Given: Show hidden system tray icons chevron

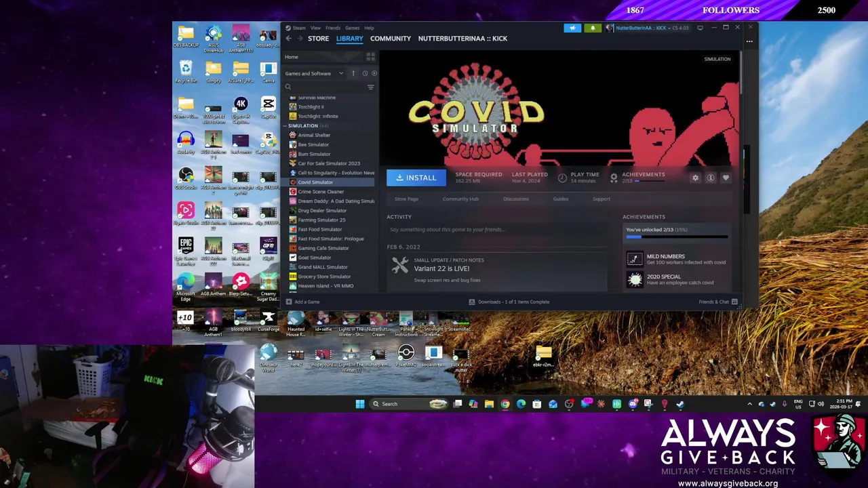Looking at the screenshot, I should (x=749, y=404).
